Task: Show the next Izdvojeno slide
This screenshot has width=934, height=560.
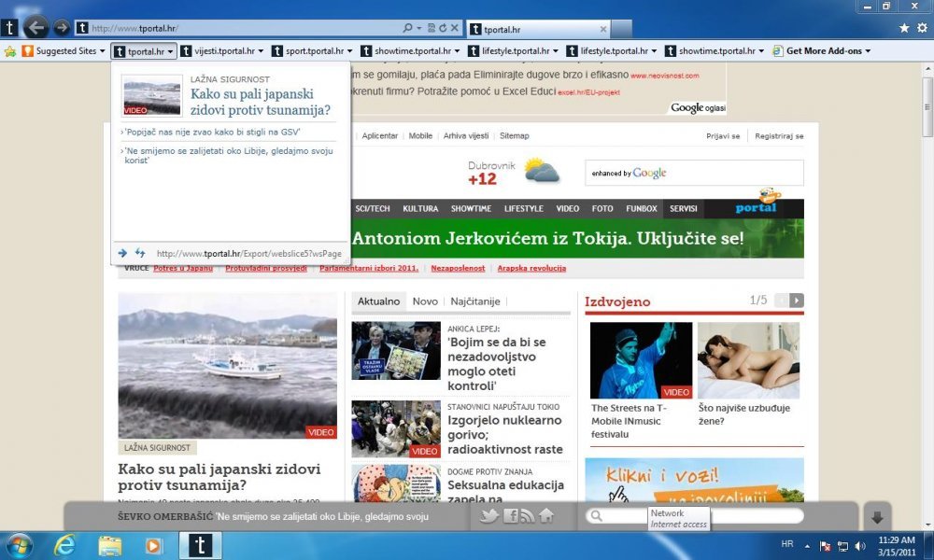Action: tap(797, 301)
